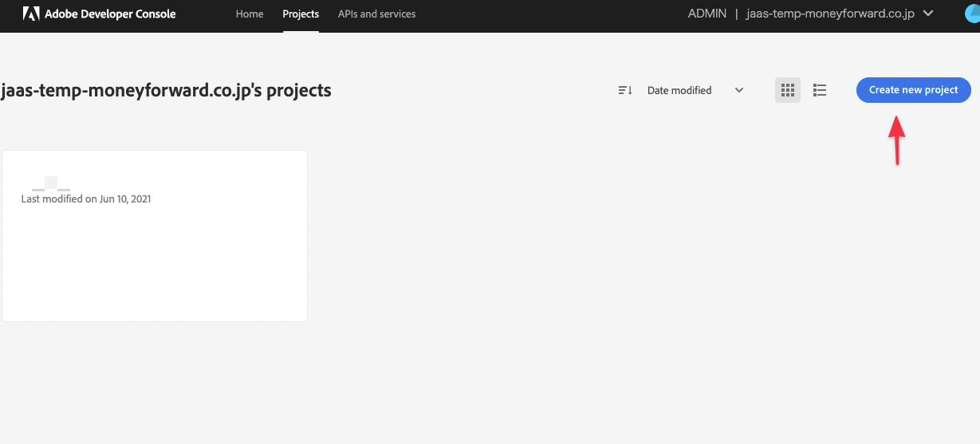The image size is (980, 444).
Task: Click the "jaas-temp-moneyforward.co.jp's projects" heading
Action: point(166,90)
